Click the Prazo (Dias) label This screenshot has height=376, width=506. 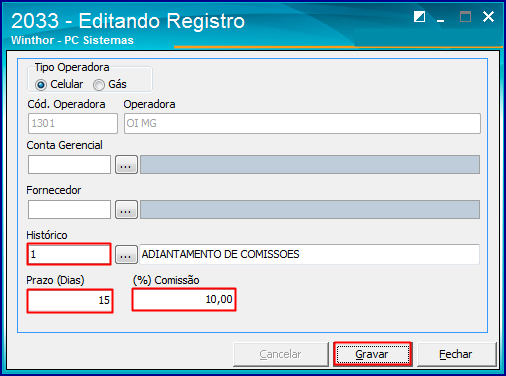[x=56, y=280]
